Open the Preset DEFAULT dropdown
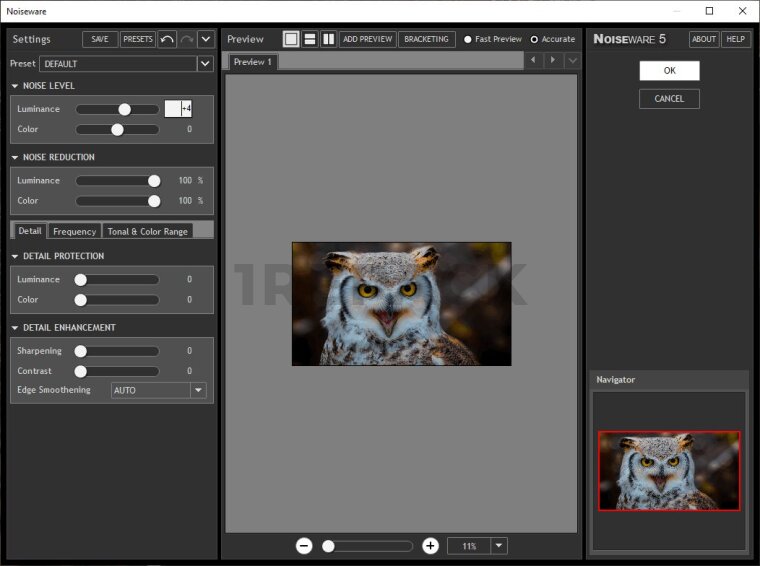 point(205,64)
